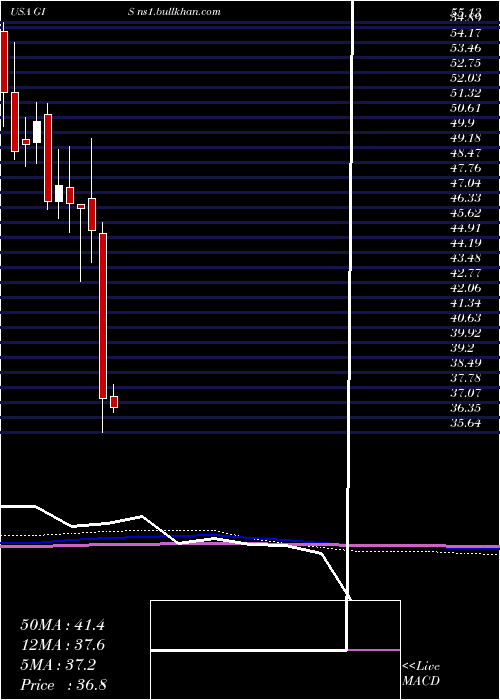Image resolution: width=500 pixels, height=700 pixels.
Task: Click the 46.33 price axis label
Action: point(465,198)
